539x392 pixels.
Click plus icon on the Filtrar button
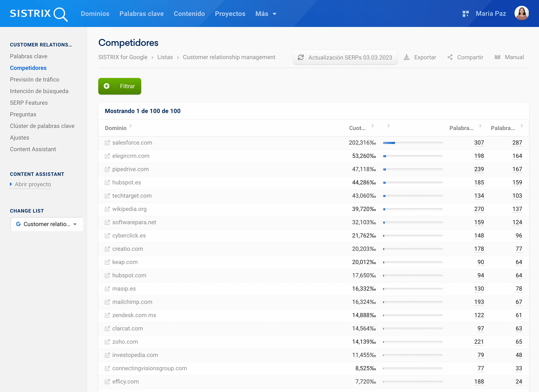pyautogui.click(x=107, y=86)
